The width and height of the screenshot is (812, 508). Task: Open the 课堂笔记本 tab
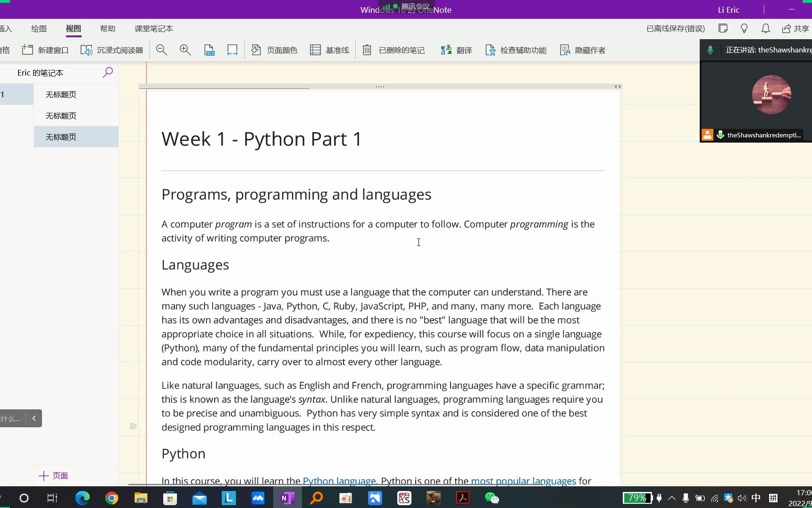tap(153, 29)
